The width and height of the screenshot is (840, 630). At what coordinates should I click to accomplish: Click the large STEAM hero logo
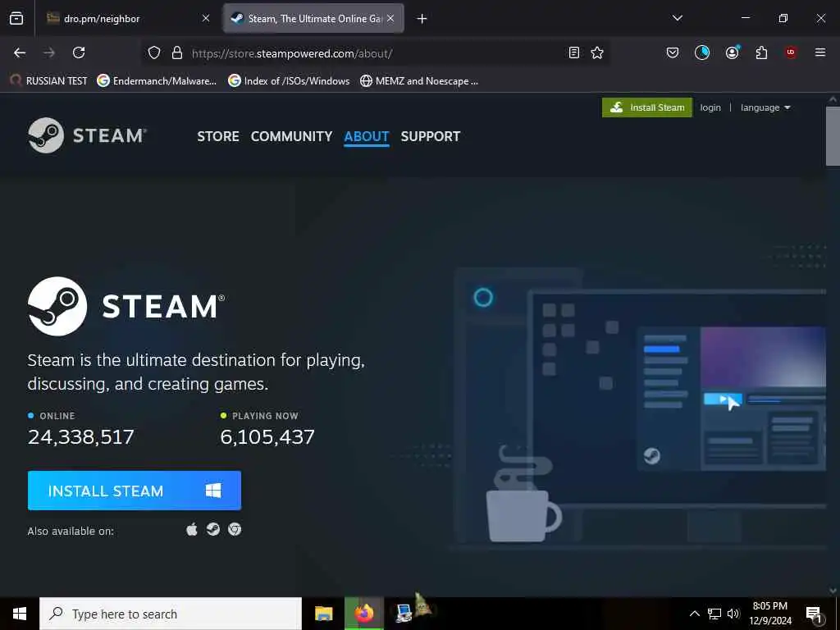point(126,307)
